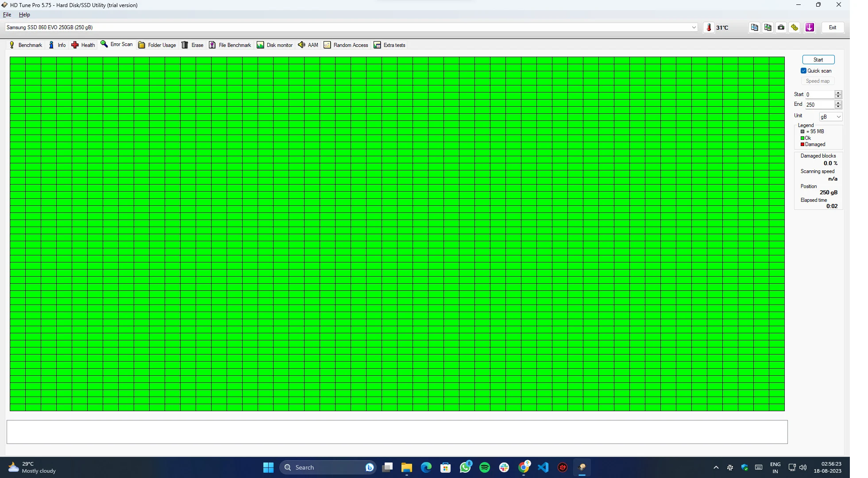Click the Exit button

coord(833,27)
